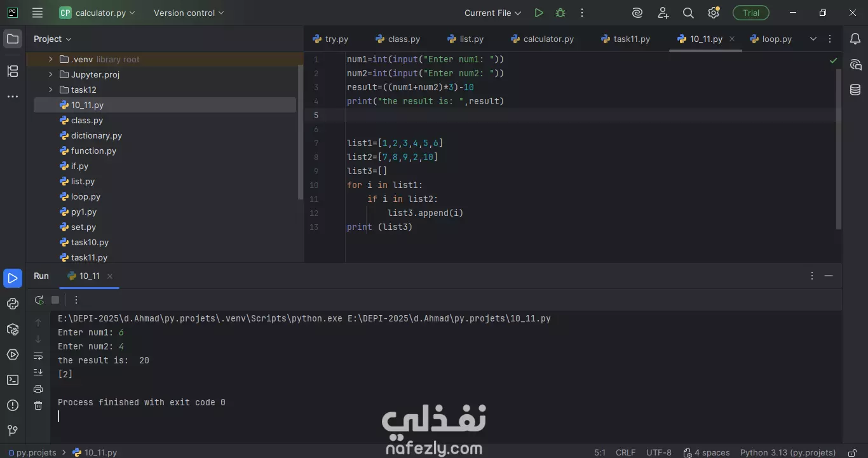
Task: Open line separator CRLF selector
Action: (x=625, y=452)
